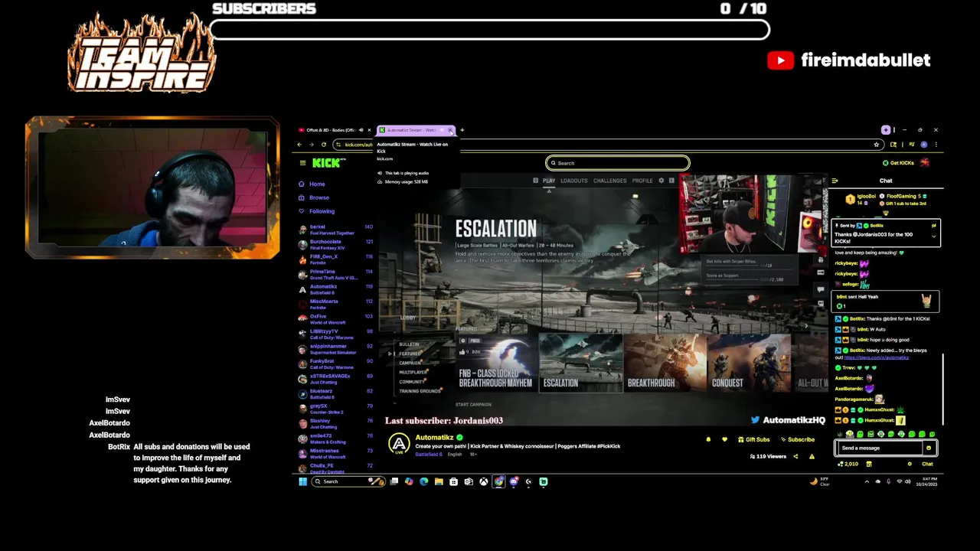Open the browser profile avatar
Image resolution: width=980 pixels, height=551 pixels.
pos(923,145)
